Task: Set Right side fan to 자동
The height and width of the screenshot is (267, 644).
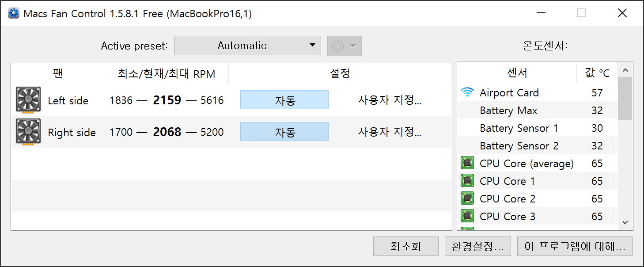Action: 284,132
